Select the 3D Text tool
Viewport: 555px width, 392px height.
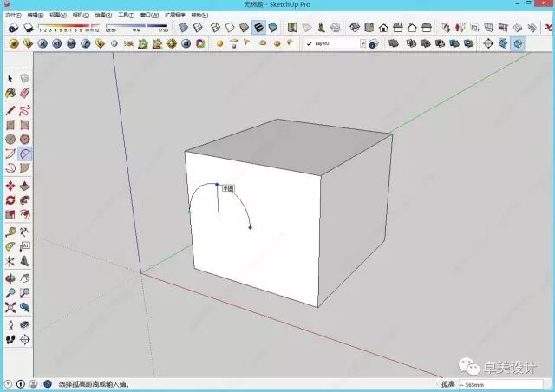pos(25,261)
